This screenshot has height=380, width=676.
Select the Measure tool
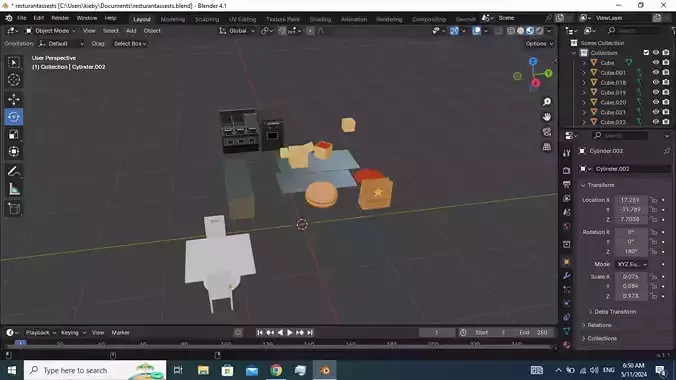pyautogui.click(x=14, y=189)
